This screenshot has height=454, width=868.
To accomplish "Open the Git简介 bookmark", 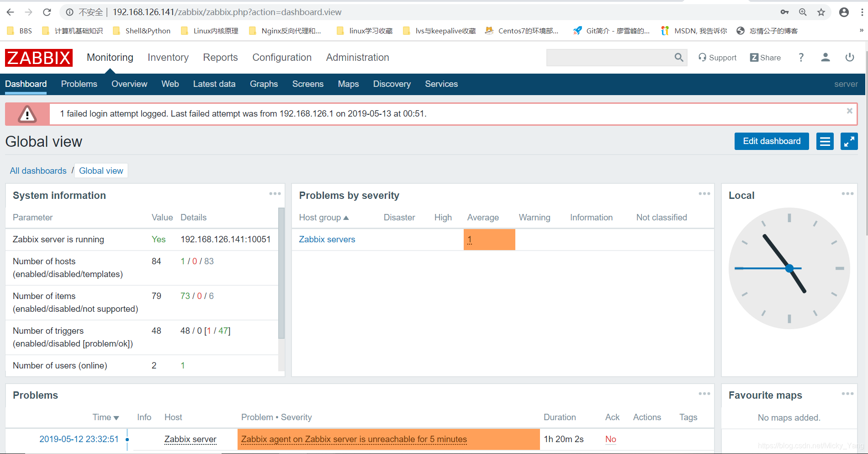I will click(612, 31).
